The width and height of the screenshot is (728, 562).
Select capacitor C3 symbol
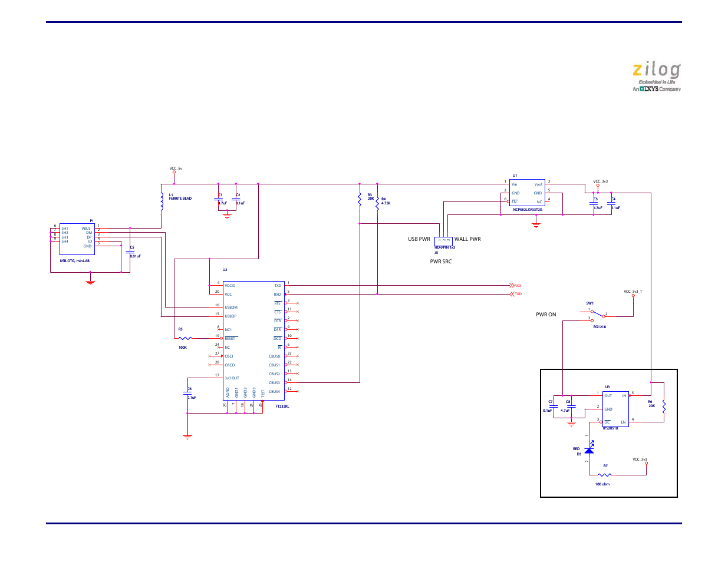594,204
